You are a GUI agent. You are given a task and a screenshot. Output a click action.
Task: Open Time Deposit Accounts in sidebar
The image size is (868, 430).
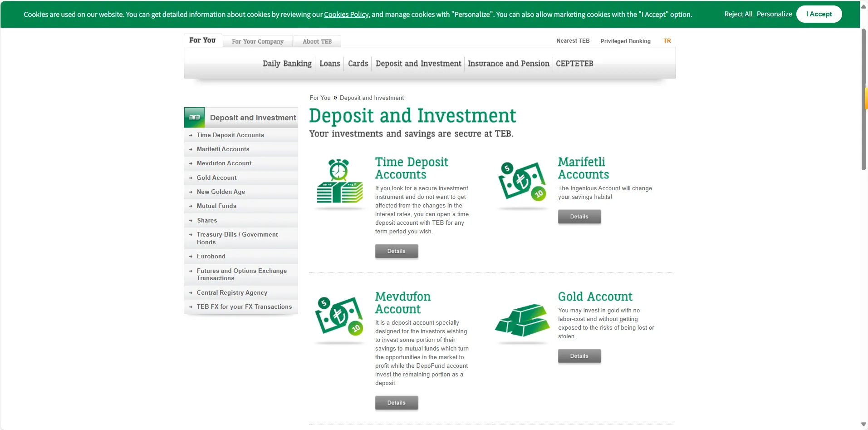pyautogui.click(x=241, y=135)
